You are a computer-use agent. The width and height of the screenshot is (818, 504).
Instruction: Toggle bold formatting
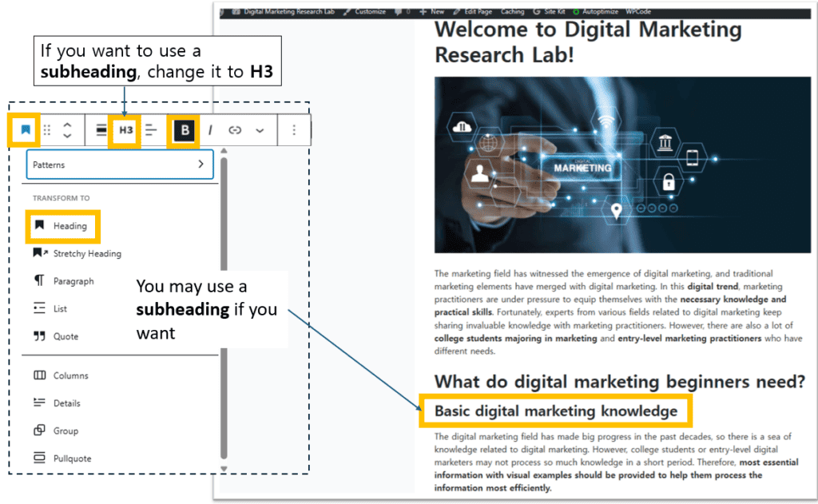tap(186, 130)
